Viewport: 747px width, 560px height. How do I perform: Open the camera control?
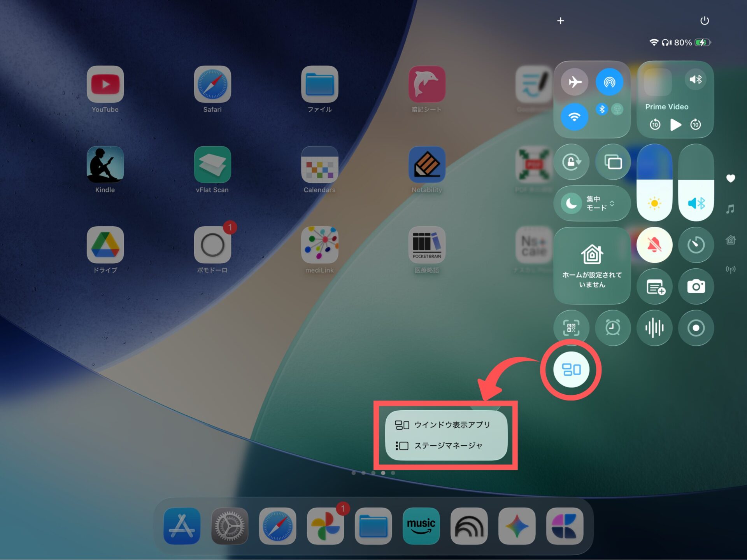click(x=696, y=287)
